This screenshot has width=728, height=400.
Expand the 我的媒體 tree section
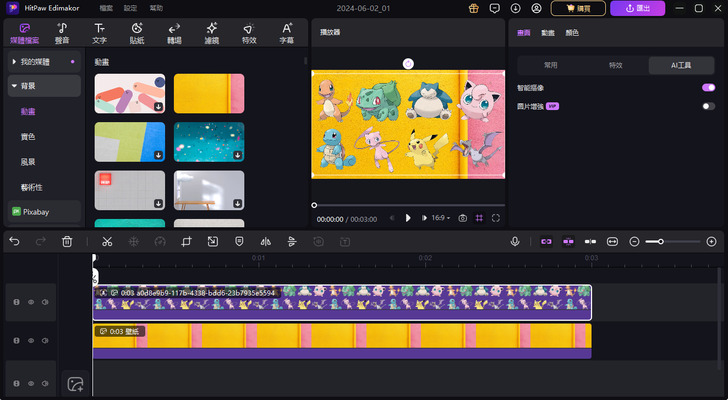pyautogui.click(x=15, y=62)
